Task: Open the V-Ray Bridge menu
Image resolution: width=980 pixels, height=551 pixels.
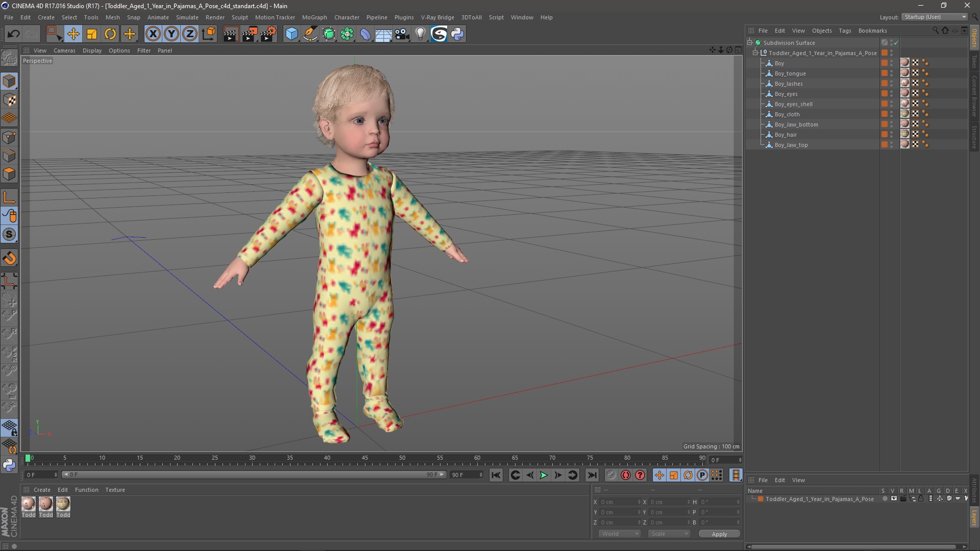Action: 437,17
